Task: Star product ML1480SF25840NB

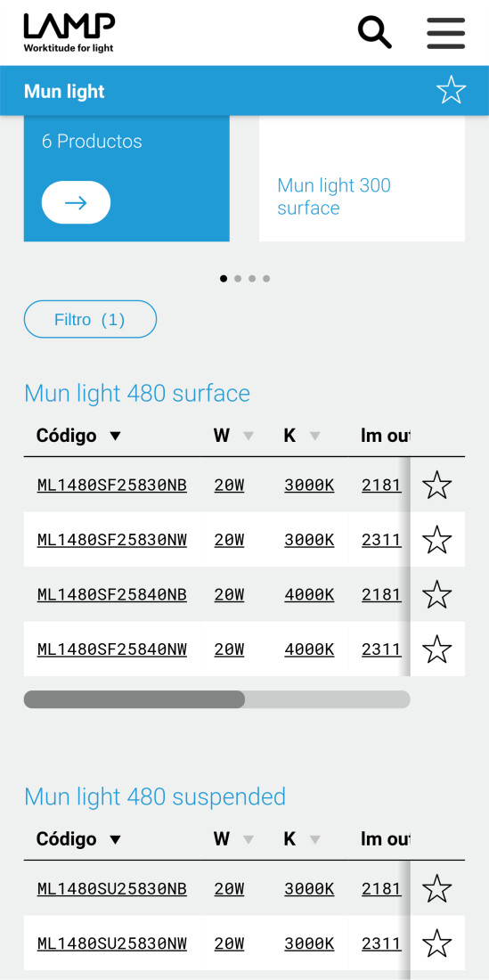Action: tap(437, 594)
